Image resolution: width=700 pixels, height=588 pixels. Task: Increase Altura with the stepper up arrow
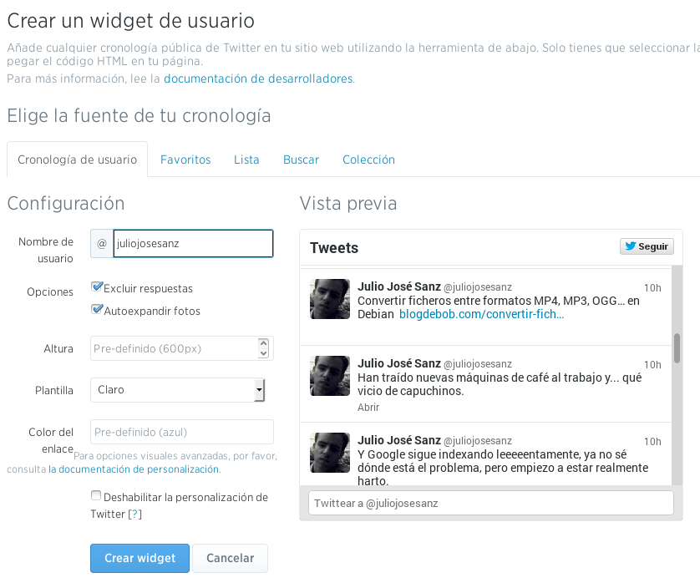coord(263,343)
